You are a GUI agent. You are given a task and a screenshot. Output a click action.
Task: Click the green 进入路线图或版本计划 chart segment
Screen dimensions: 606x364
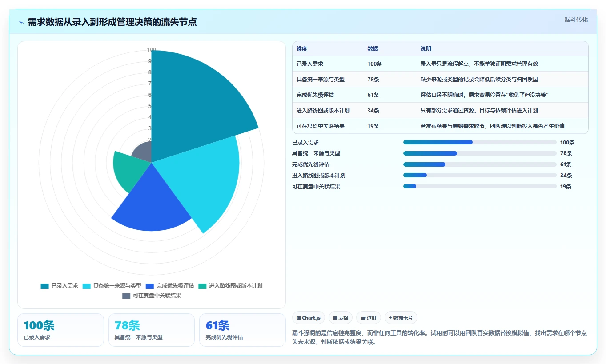point(129,171)
